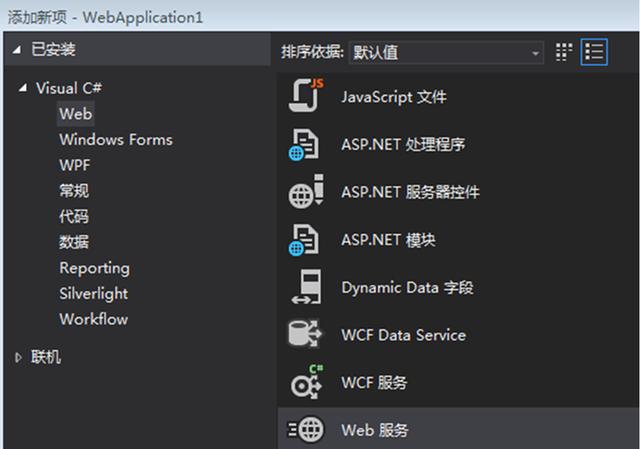Select the 常规 category
Screen dimensions: 640x449
[74, 191]
